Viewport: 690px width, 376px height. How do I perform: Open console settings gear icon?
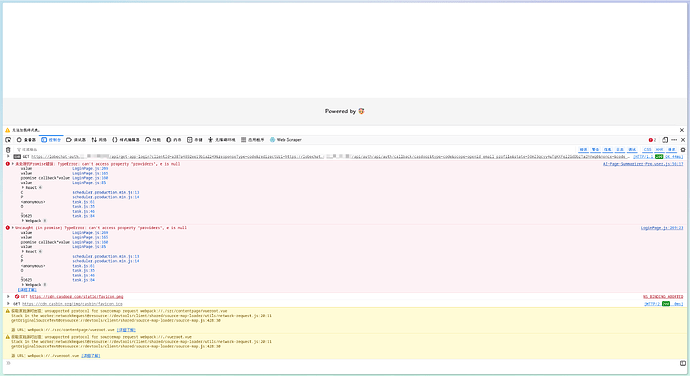683,150
